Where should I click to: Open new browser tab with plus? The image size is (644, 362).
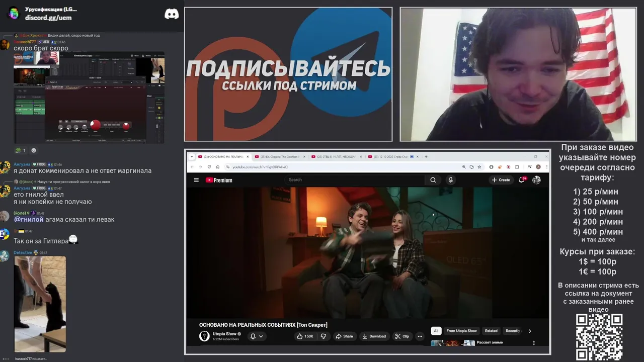[426, 156]
